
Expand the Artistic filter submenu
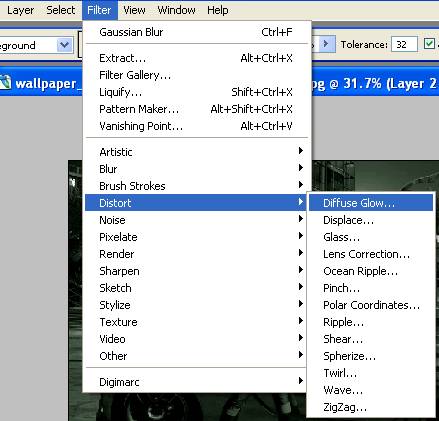tap(196, 152)
